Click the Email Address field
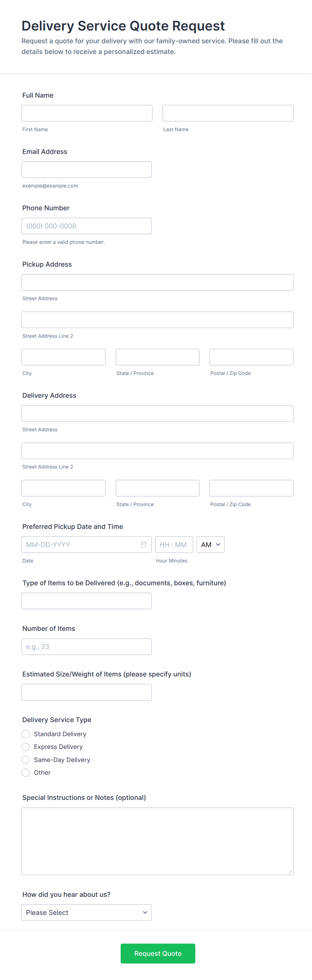Screen dimensions: 312x980 [86, 170]
